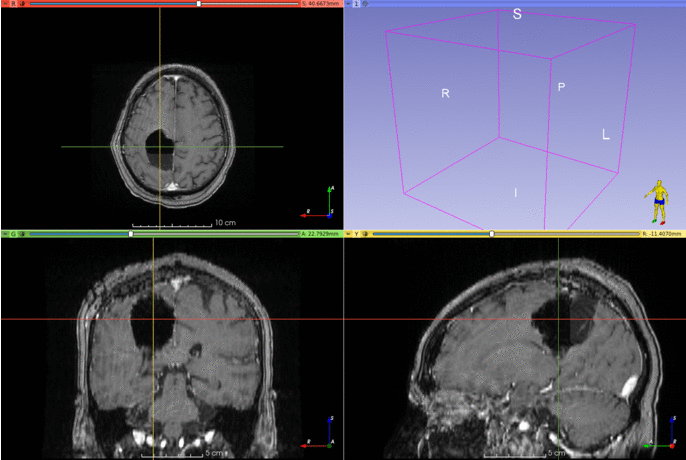Click the 10 cm ruler label in the axial view
Screen dimensions: 686x460
(x=225, y=222)
